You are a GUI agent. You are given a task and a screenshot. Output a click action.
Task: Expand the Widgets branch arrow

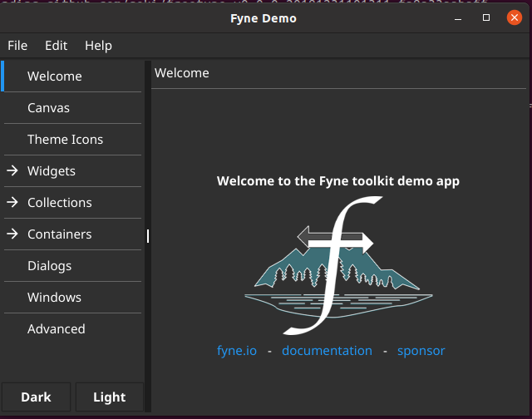(12, 170)
